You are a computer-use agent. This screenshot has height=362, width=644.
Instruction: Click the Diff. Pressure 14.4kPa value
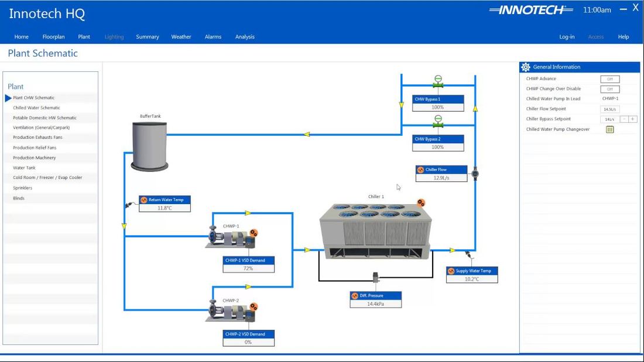coord(375,304)
